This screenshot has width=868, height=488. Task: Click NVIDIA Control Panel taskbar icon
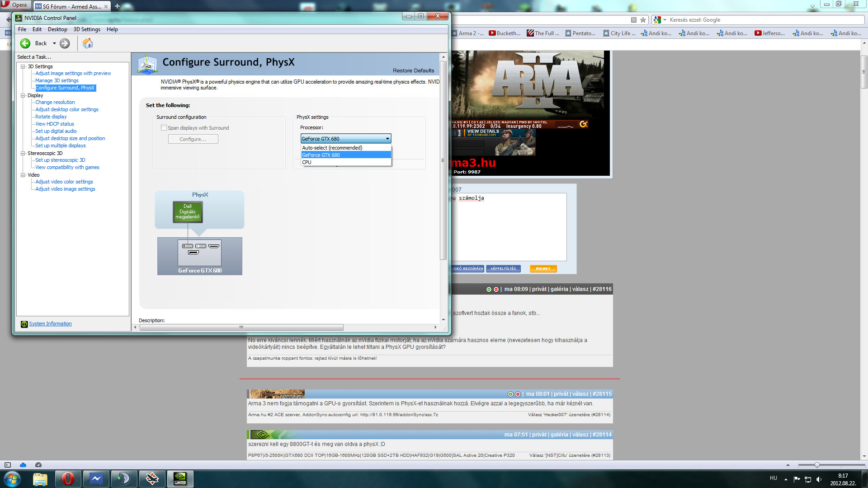pyautogui.click(x=180, y=479)
